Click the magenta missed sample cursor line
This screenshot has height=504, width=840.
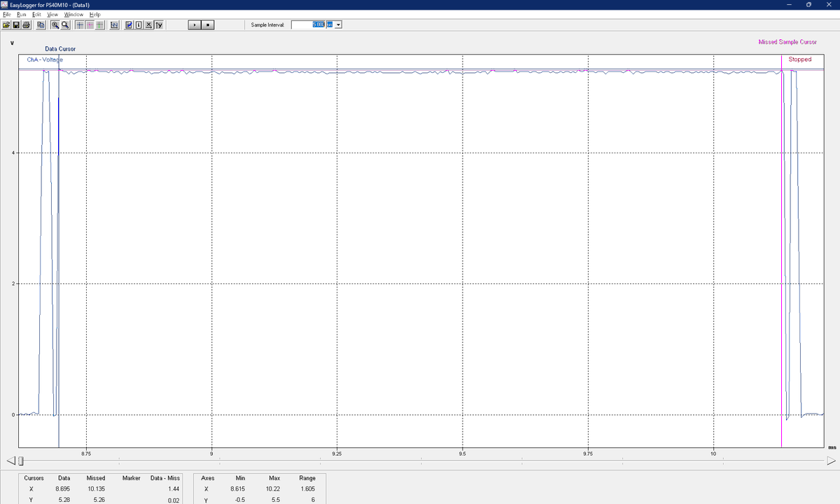tap(781, 252)
